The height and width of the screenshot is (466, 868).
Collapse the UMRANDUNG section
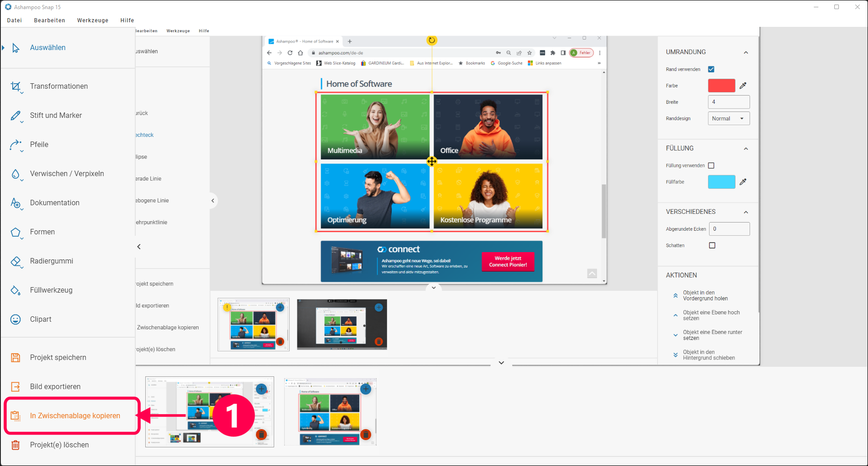click(746, 52)
